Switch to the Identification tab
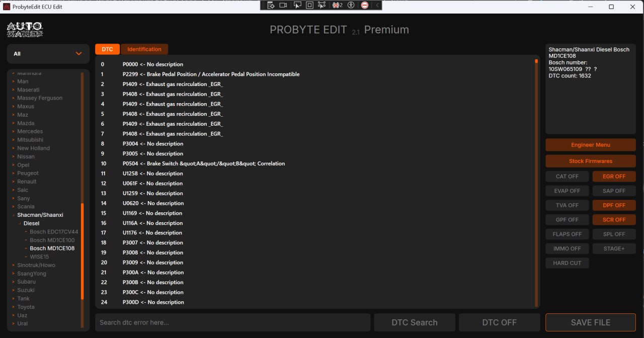The height and width of the screenshot is (338, 644). point(144,49)
